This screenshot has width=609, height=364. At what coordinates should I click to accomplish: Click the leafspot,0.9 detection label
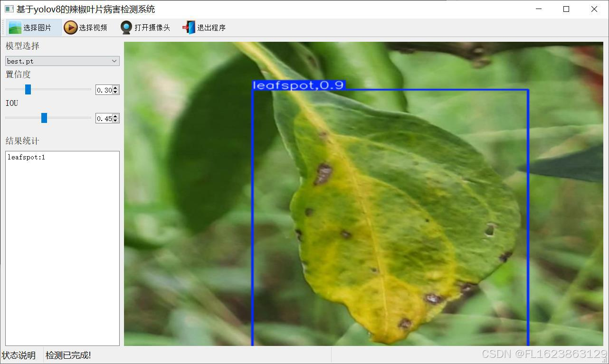pyautogui.click(x=298, y=85)
